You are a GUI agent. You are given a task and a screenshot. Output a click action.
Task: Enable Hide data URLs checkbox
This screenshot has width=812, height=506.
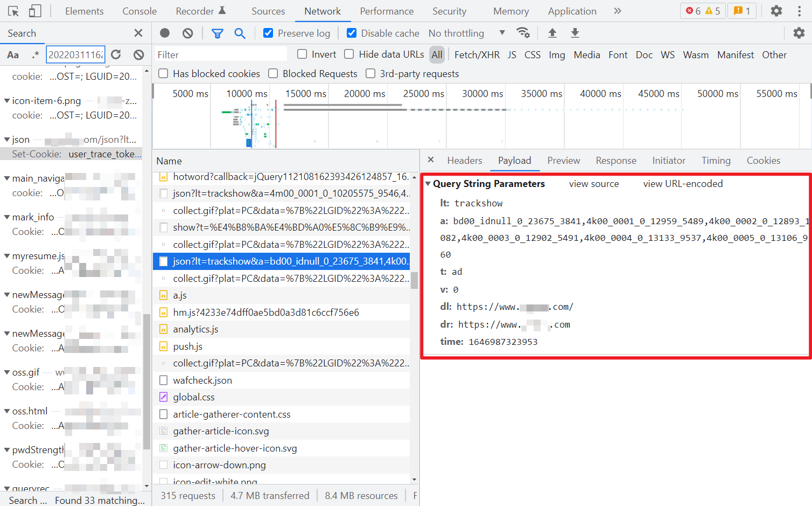coord(349,54)
